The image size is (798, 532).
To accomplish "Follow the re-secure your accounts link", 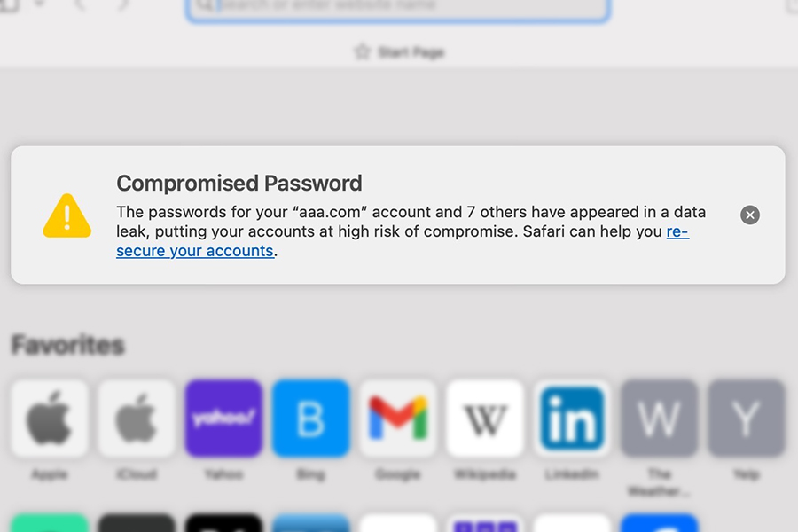I will (x=193, y=251).
